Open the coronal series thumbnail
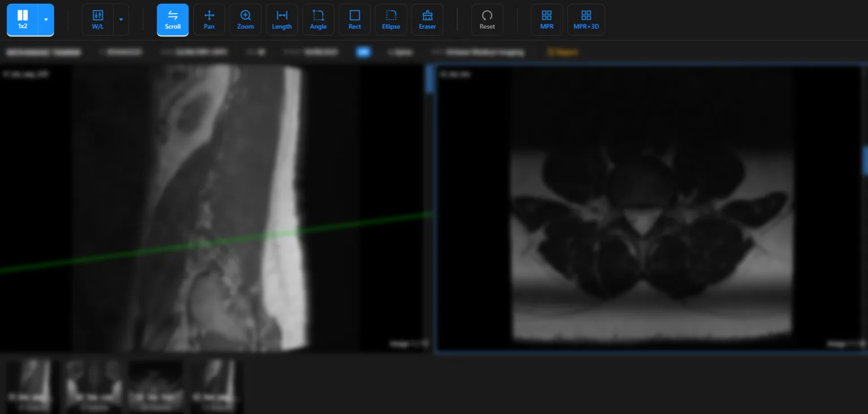The height and width of the screenshot is (414, 868). [x=93, y=387]
